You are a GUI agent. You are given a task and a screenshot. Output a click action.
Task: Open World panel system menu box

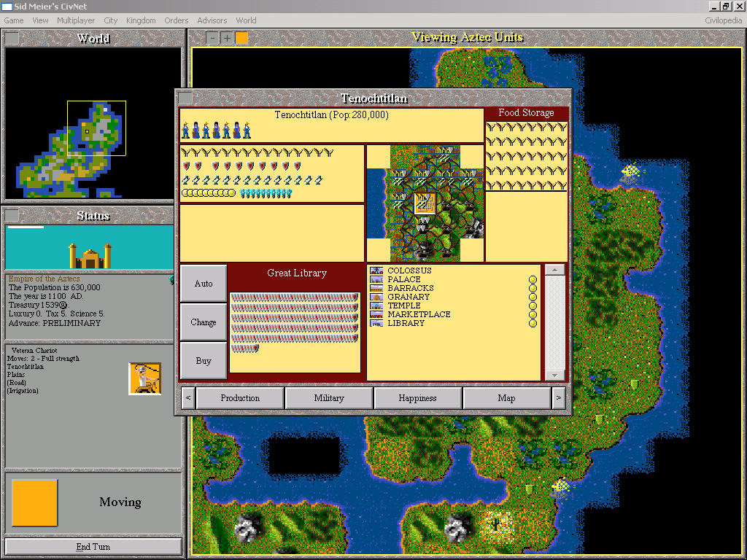tap(12, 38)
